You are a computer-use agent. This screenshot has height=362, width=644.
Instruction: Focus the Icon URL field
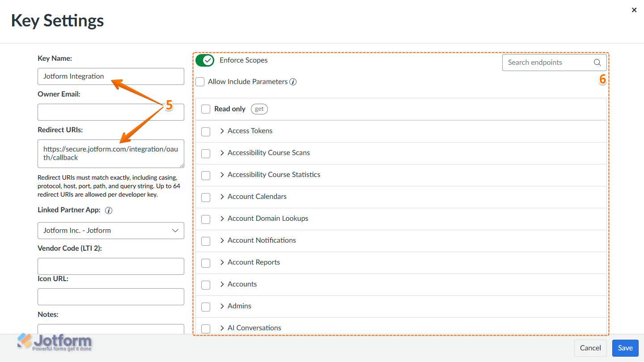(x=111, y=297)
